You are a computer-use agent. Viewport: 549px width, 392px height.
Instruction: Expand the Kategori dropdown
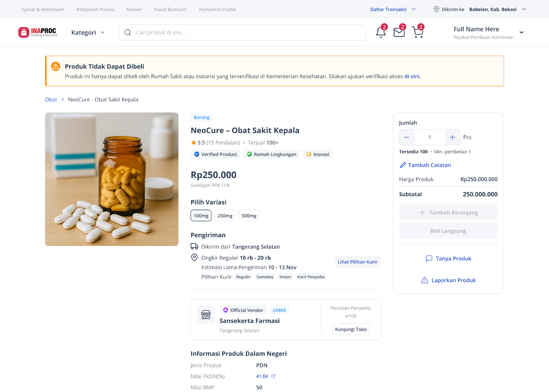click(88, 33)
